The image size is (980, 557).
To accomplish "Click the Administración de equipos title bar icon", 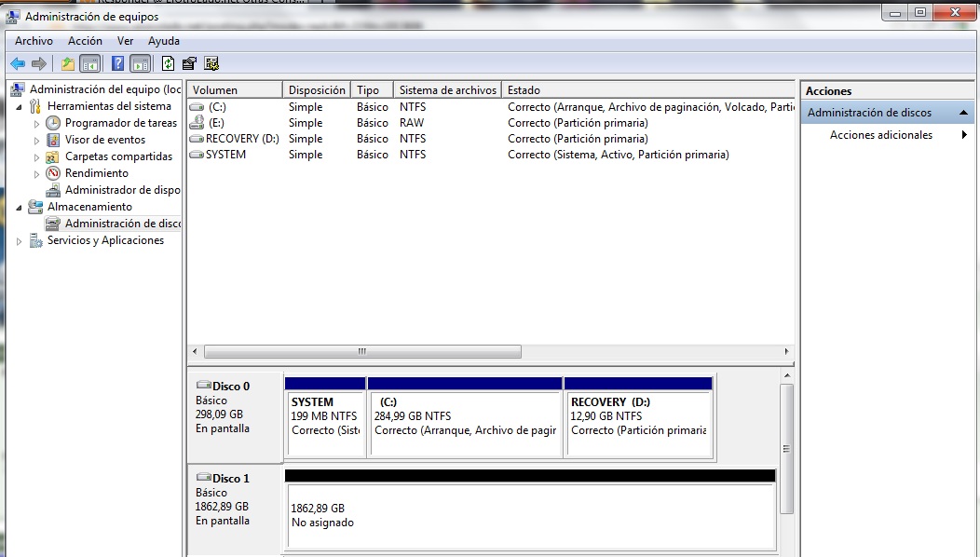I will pos(12,16).
